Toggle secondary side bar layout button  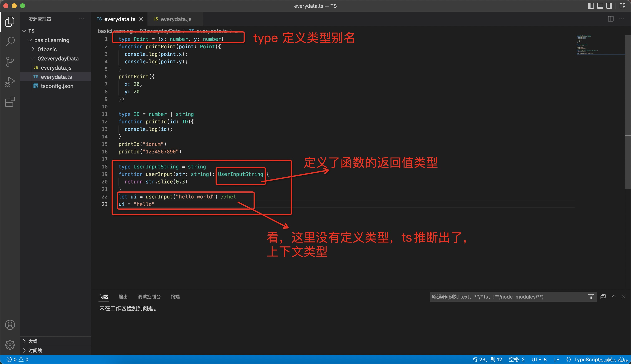pos(609,6)
